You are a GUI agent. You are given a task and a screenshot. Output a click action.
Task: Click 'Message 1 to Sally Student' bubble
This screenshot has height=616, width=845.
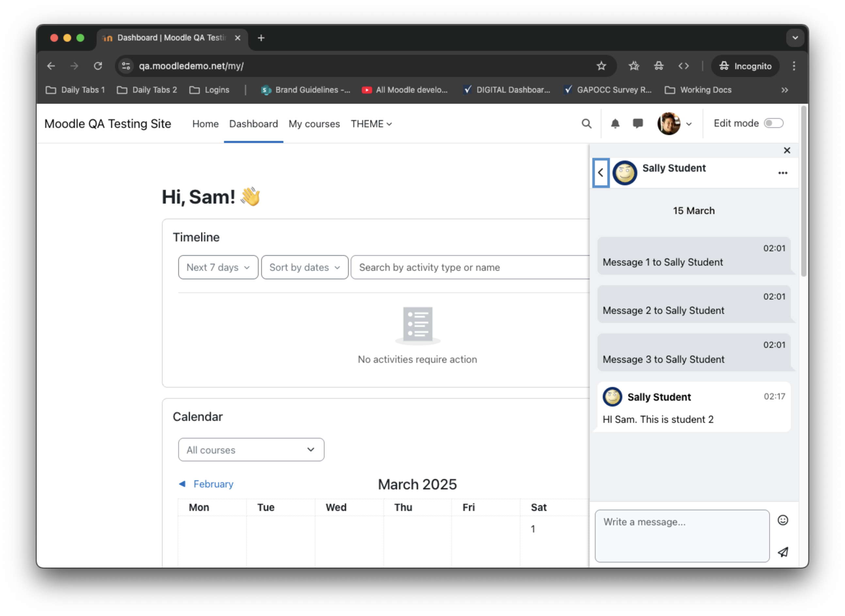[694, 256]
